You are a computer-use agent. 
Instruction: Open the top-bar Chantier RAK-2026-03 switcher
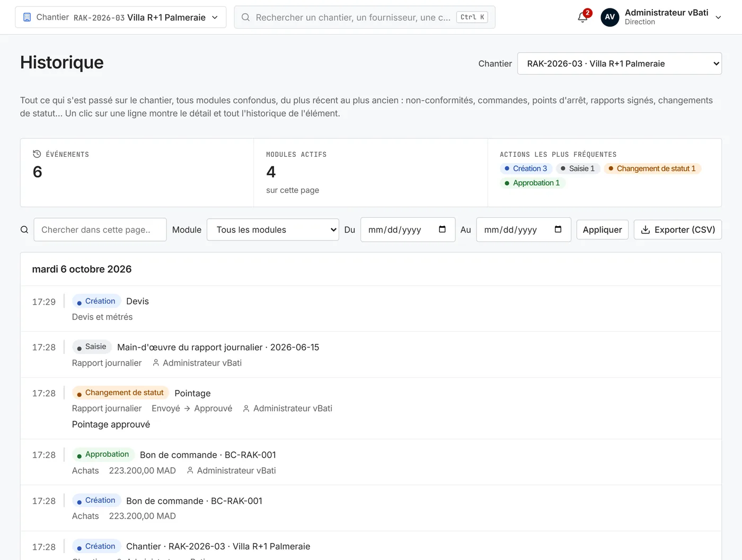pos(121,17)
